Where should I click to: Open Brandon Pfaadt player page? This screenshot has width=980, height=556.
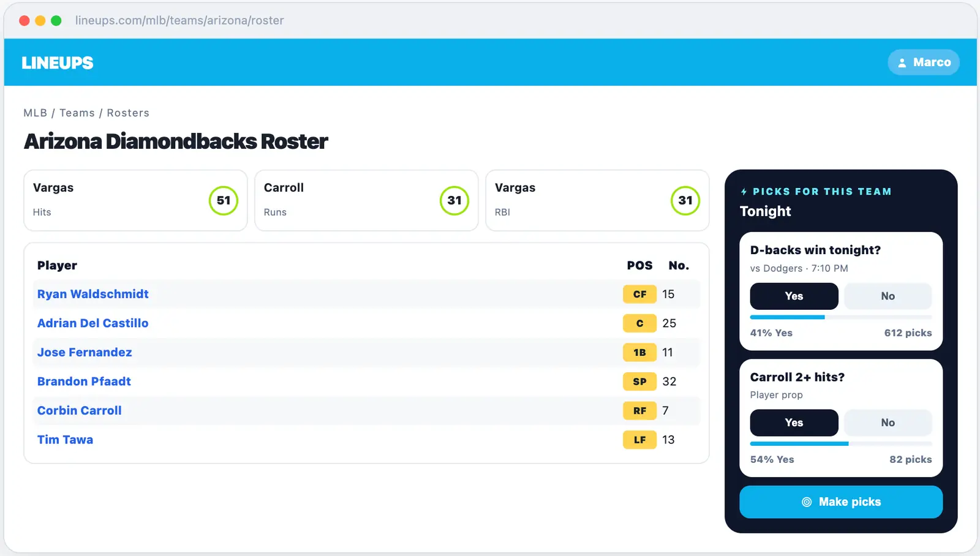click(84, 381)
